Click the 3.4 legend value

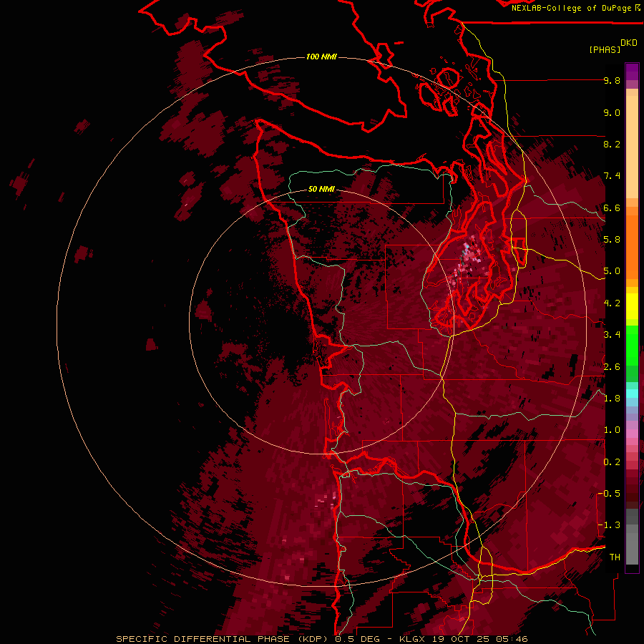(x=612, y=335)
